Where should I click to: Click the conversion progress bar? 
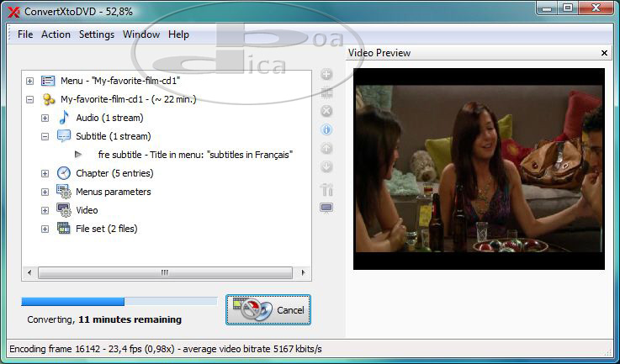[x=119, y=301]
